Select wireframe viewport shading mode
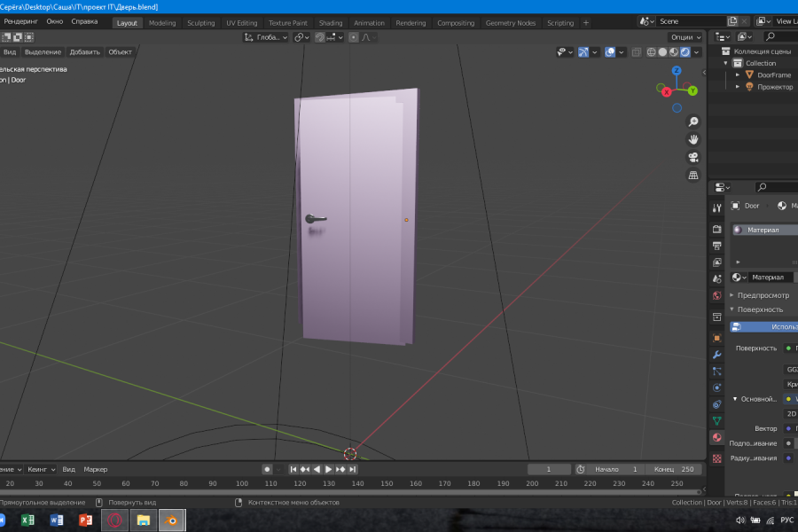The image size is (798, 532). coord(651,52)
